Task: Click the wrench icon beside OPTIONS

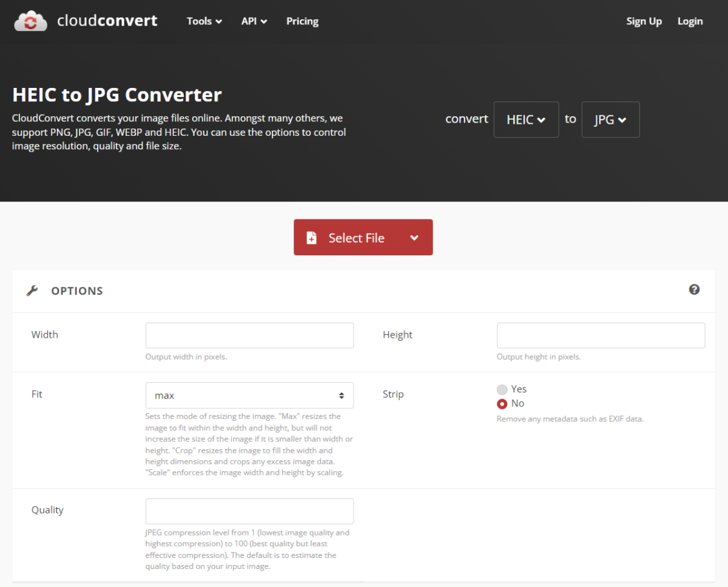Action: [32, 290]
